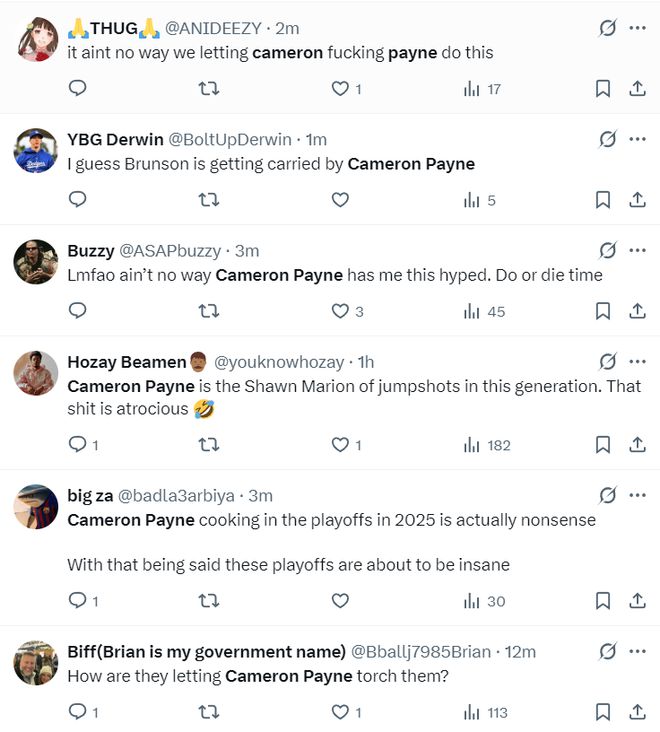Repost YBG Derwin's tweet
Viewport: 660px width, 732px height.
[209, 200]
